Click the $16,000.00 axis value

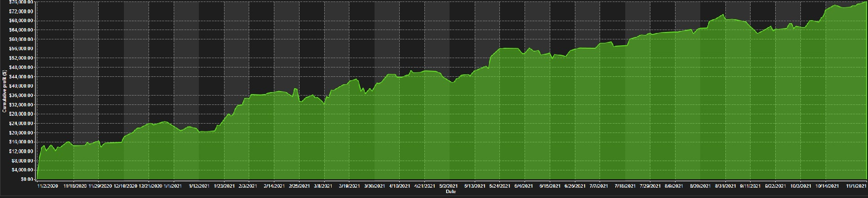pyautogui.click(x=21, y=142)
